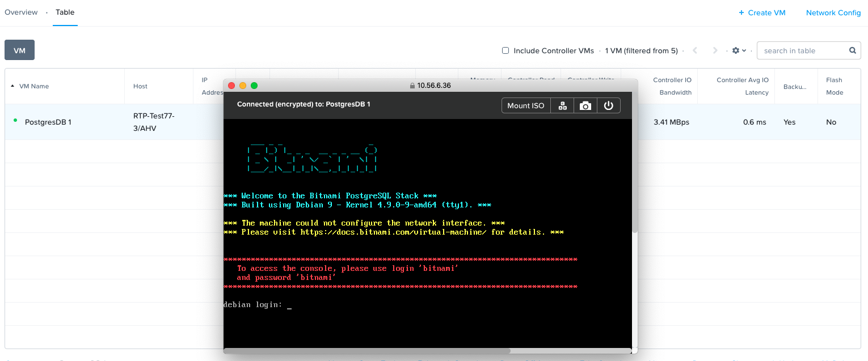Click the Controller Avg IO Latency header
Image resolution: width=868 pixels, height=361 pixels.
(x=743, y=86)
